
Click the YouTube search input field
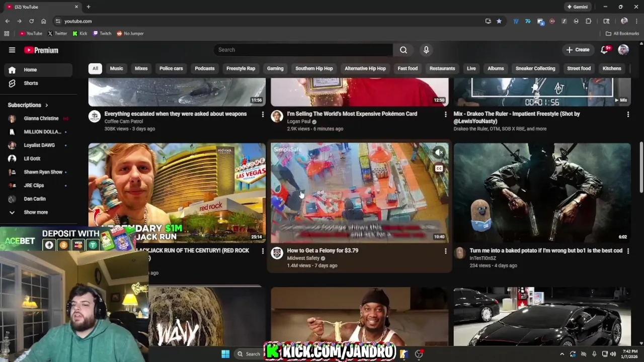[x=303, y=50]
